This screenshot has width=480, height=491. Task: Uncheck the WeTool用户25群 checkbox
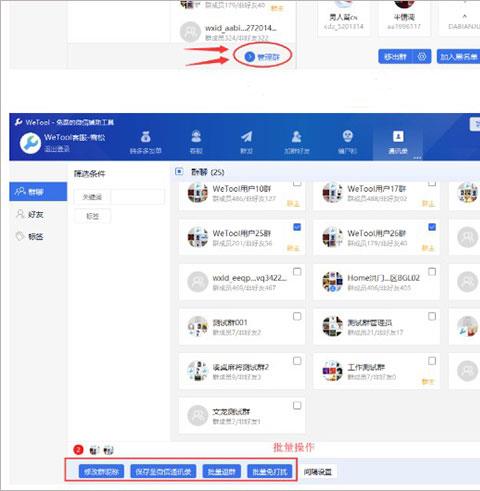tap(297, 227)
